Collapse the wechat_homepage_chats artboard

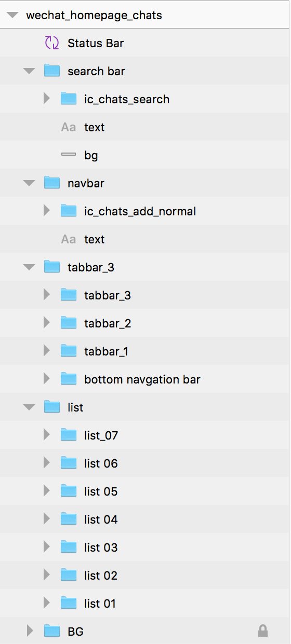pyautogui.click(x=12, y=16)
